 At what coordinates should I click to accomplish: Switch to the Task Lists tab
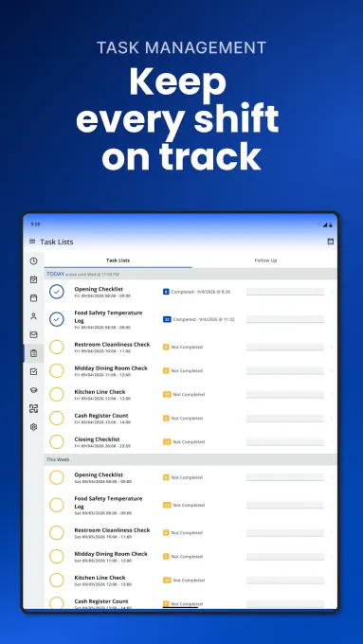click(x=118, y=260)
